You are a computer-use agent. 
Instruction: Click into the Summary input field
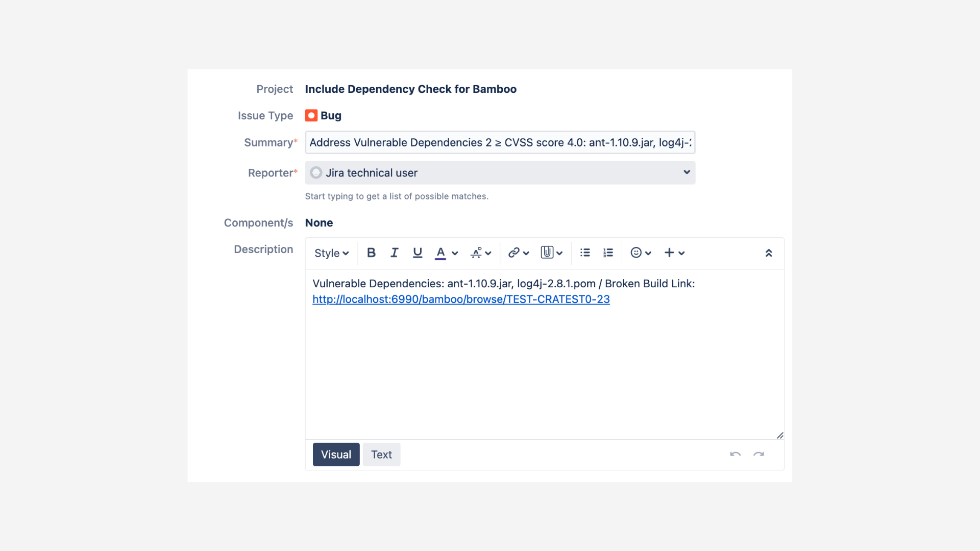500,142
